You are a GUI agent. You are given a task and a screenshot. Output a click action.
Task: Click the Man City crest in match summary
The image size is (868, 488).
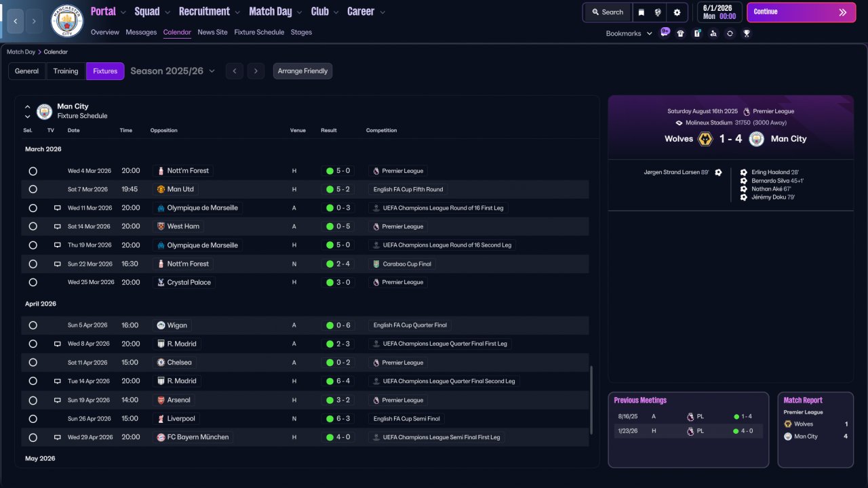tap(757, 139)
